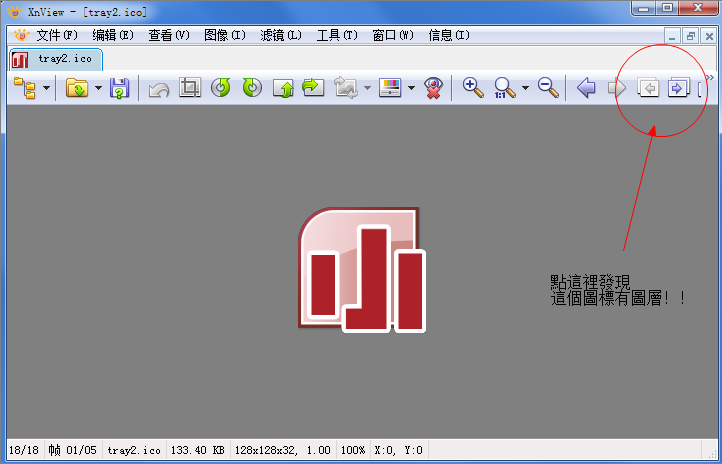The width and height of the screenshot is (722, 464).
Task: Click the 帧 01/05 frame indicator
Action: pyautogui.click(x=72, y=450)
